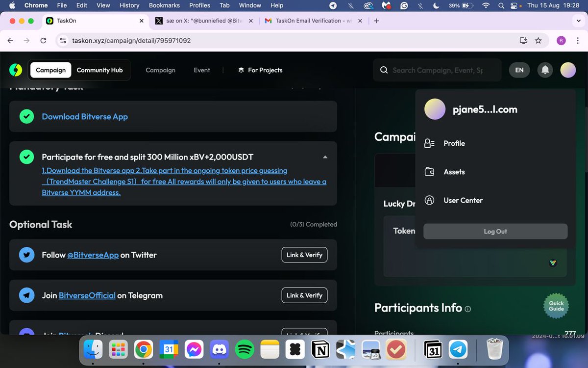The image size is (588, 368).
Task: Open the Profiles menu in the menu bar
Action: click(199, 5)
